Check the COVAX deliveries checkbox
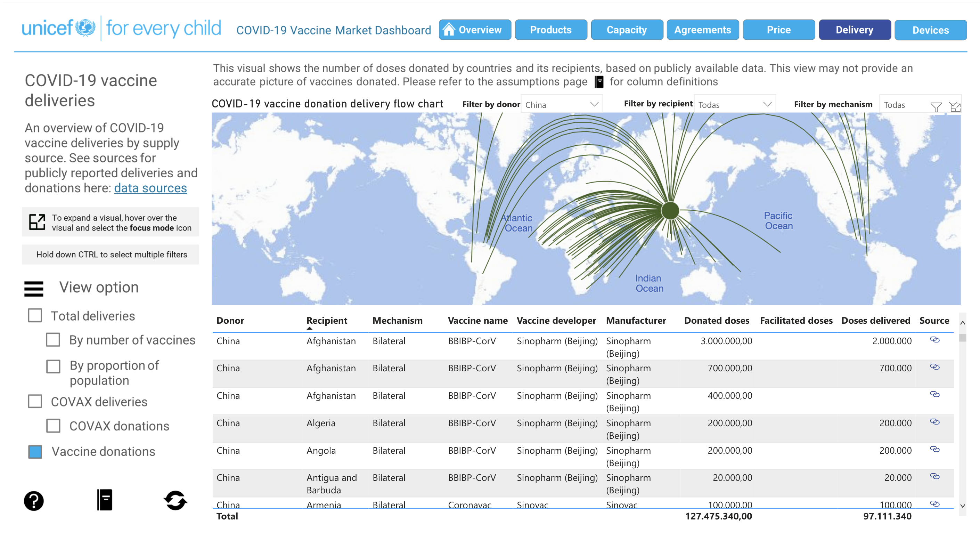980x541 pixels. (x=35, y=401)
